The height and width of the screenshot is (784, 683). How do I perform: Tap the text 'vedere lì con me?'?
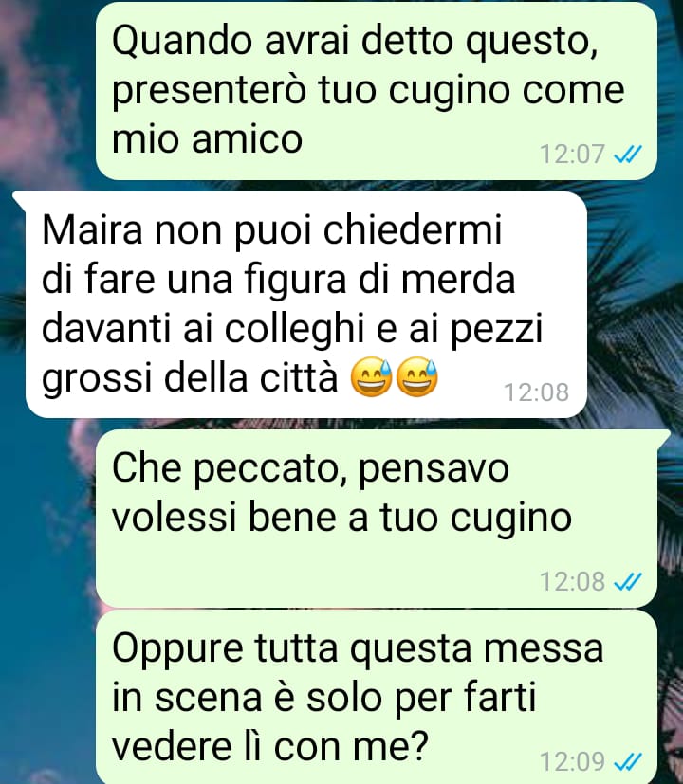(270, 746)
